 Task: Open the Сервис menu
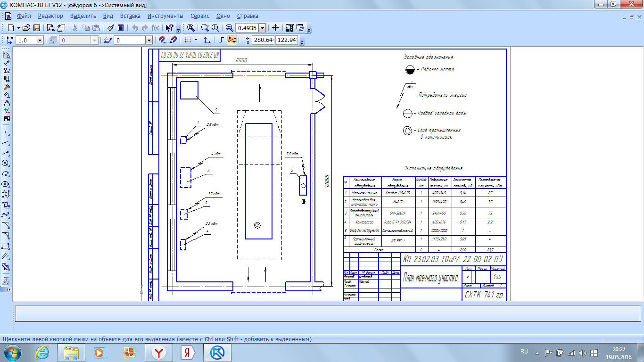tap(200, 16)
